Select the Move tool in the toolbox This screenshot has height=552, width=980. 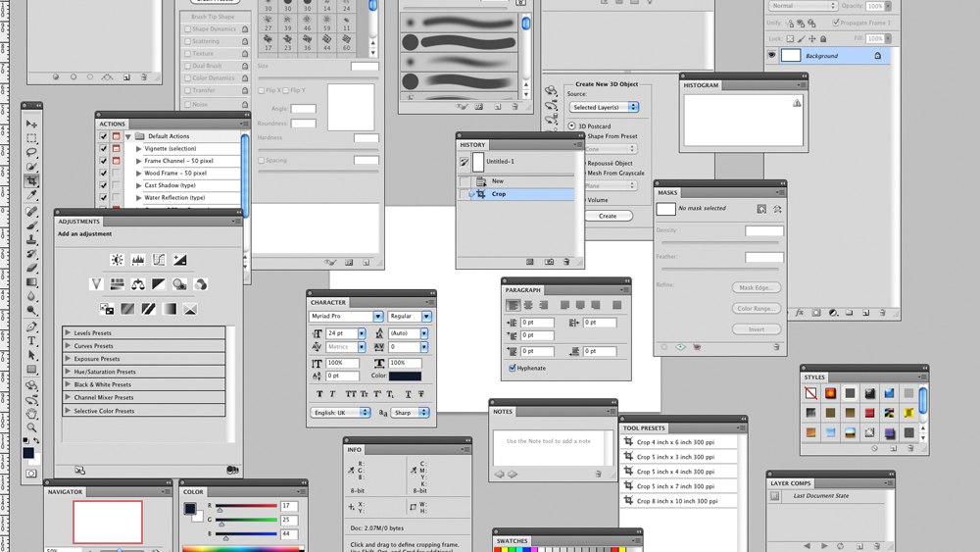coord(31,124)
